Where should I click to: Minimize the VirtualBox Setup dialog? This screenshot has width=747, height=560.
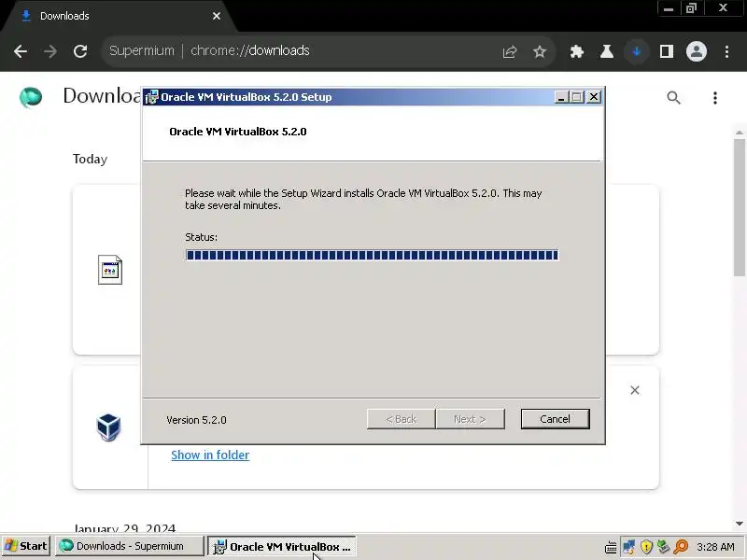click(x=561, y=97)
